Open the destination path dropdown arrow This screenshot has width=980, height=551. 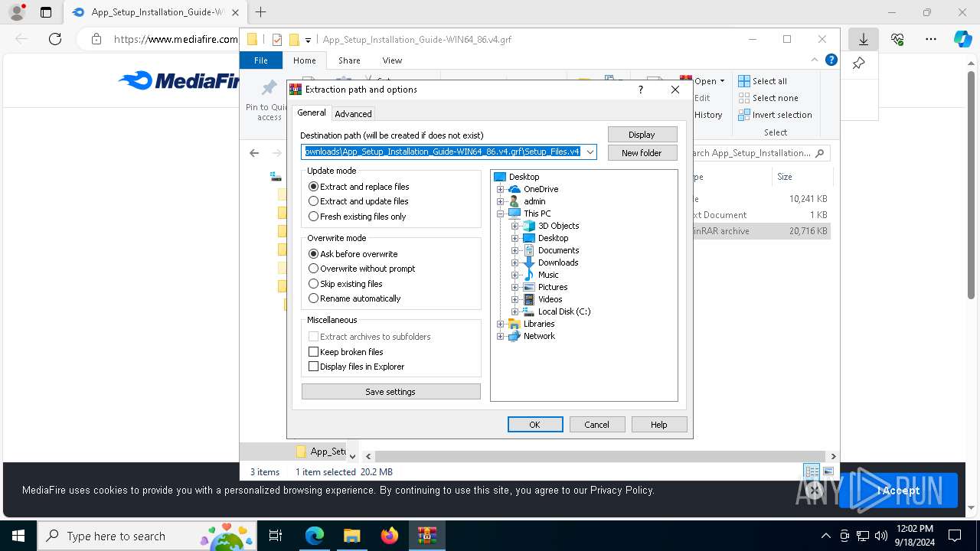590,152
